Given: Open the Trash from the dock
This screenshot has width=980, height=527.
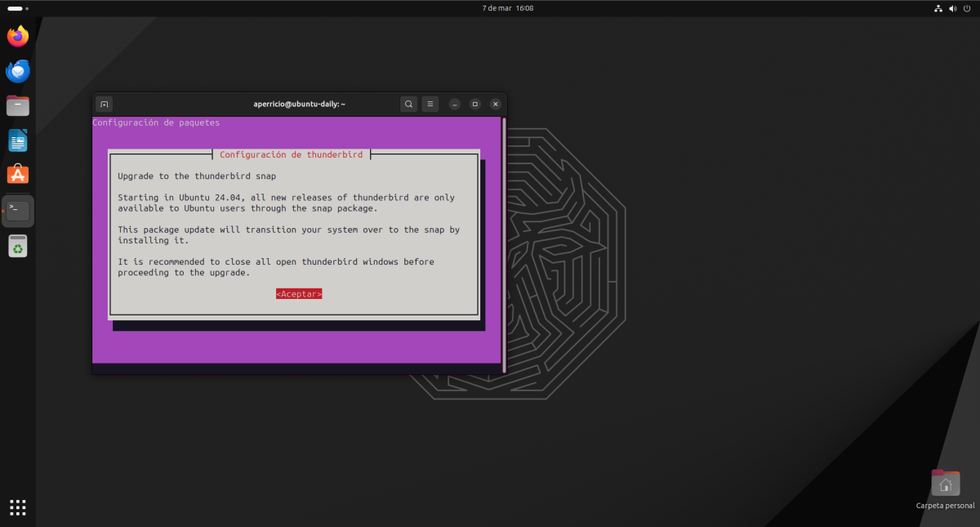Looking at the screenshot, I should (18, 246).
